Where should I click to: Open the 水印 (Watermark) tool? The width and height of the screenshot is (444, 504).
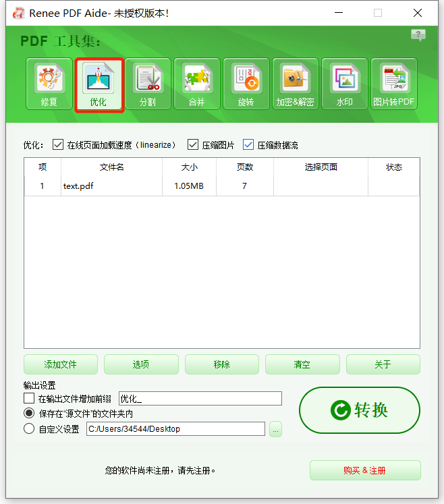(x=345, y=84)
